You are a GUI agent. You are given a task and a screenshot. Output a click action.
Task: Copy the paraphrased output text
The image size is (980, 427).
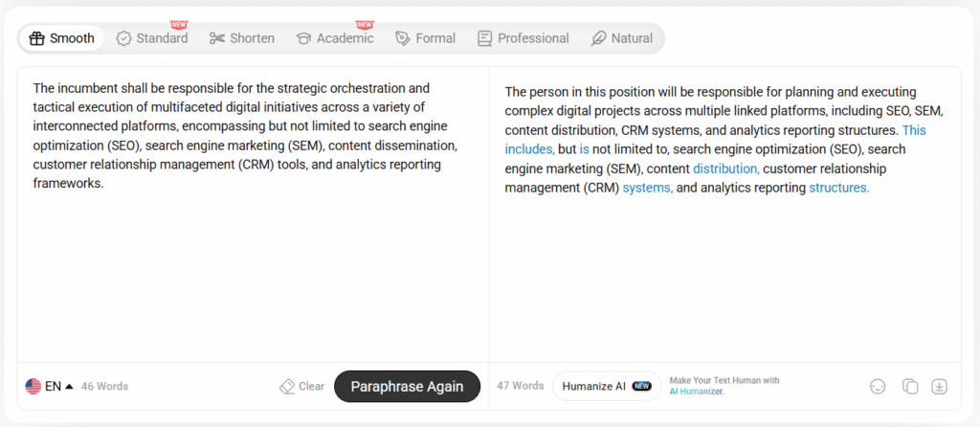910,386
